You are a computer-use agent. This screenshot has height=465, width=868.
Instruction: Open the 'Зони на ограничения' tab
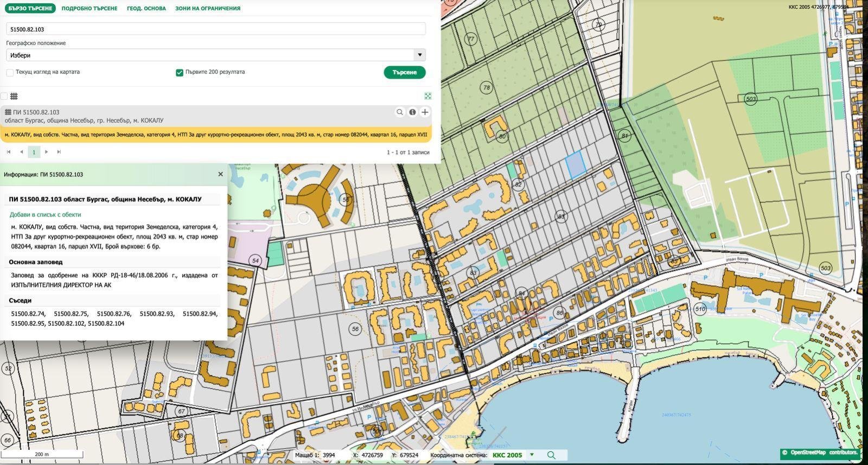pos(207,8)
